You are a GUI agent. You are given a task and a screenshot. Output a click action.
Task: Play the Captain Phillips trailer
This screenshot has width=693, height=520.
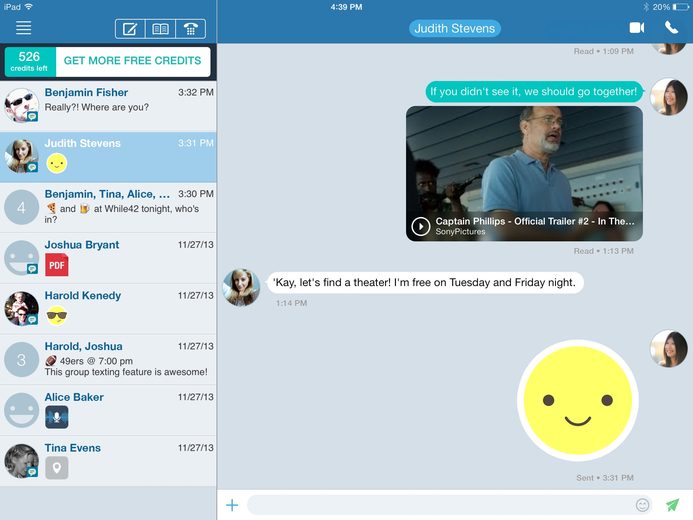point(420,226)
